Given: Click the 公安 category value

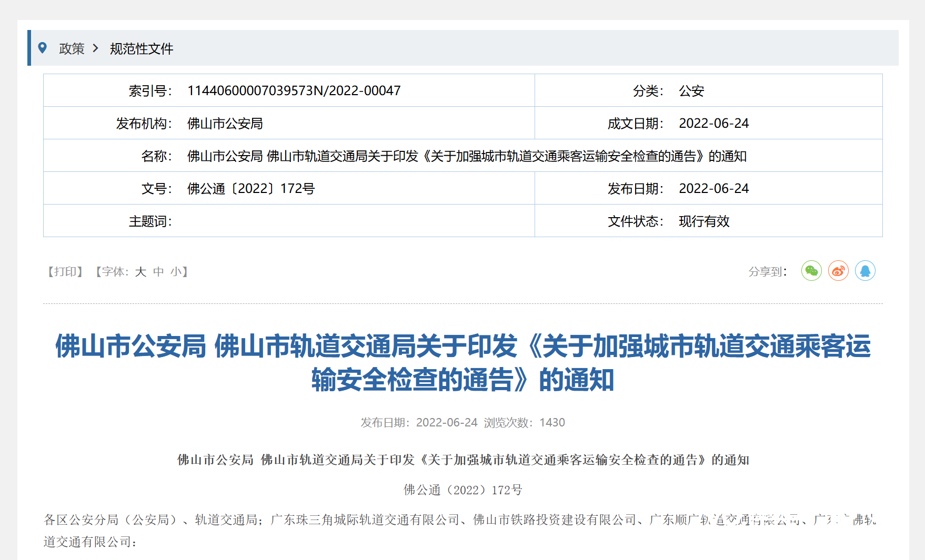Looking at the screenshot, I should [x=691, y=91].
